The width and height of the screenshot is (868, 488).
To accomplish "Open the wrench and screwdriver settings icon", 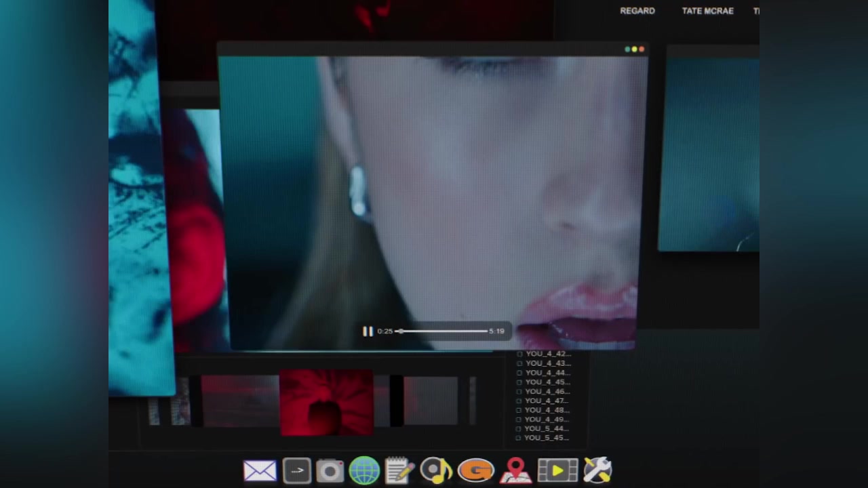I will [x=597, y=470].
